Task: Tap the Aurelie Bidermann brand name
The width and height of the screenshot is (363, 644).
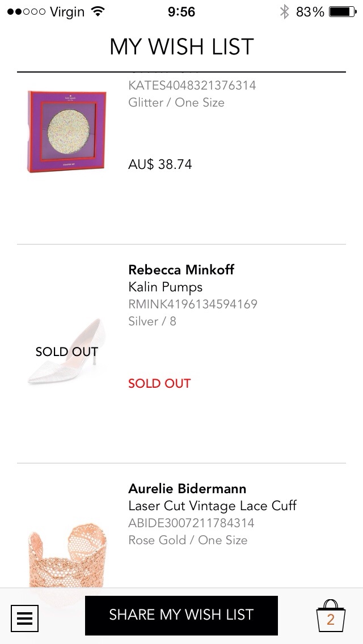Action: [x=187, y=488]
